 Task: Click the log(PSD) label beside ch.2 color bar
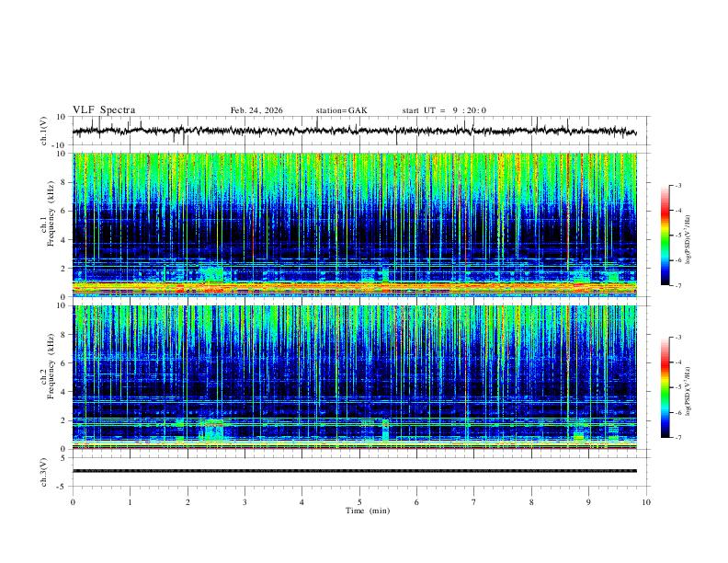pos(688,391)
